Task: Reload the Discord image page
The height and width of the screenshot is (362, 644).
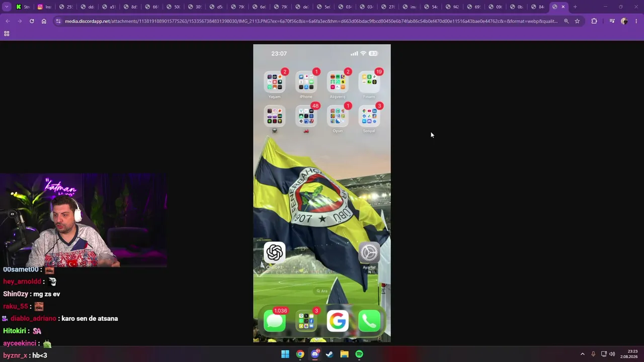Action: 32,21
